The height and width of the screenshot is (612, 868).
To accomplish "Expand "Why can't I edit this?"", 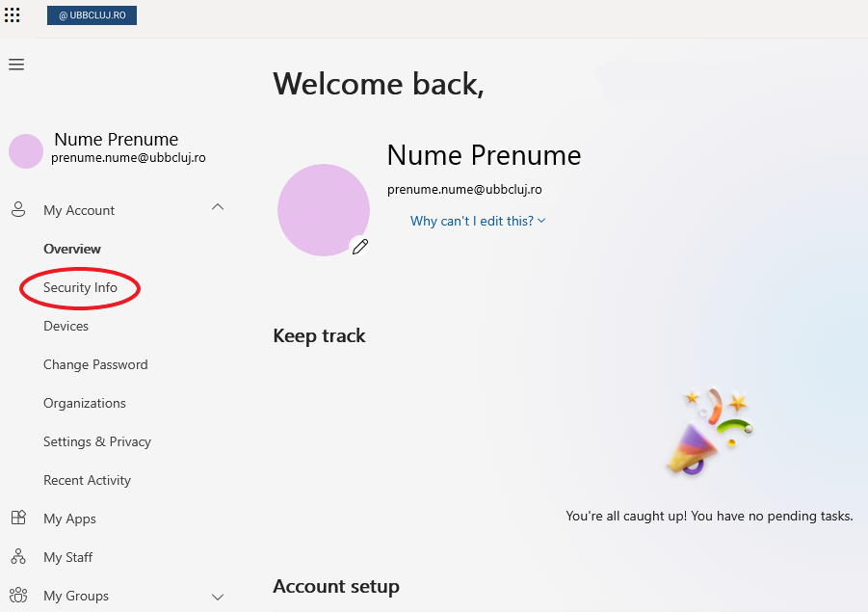I will tap(478, 221).
